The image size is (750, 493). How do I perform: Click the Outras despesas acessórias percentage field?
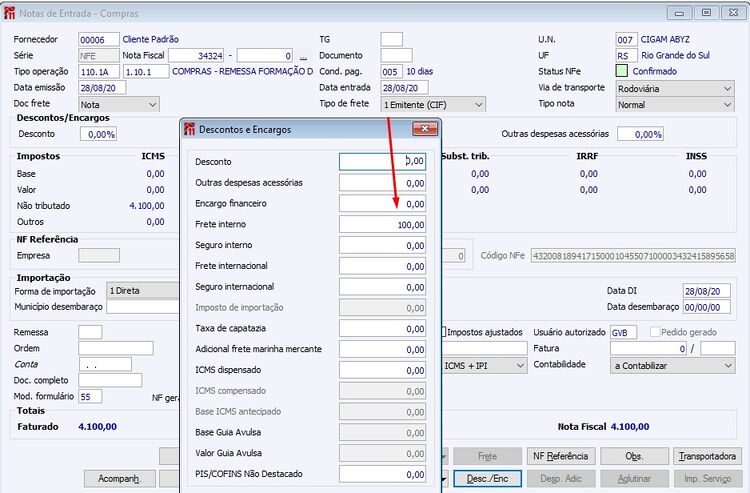pos(640,134)
